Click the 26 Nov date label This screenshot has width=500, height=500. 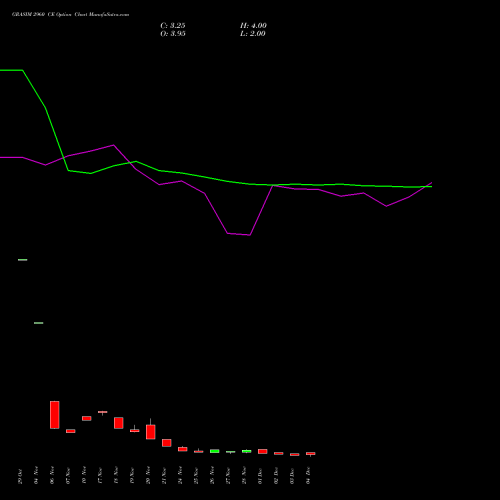point(212,475)
